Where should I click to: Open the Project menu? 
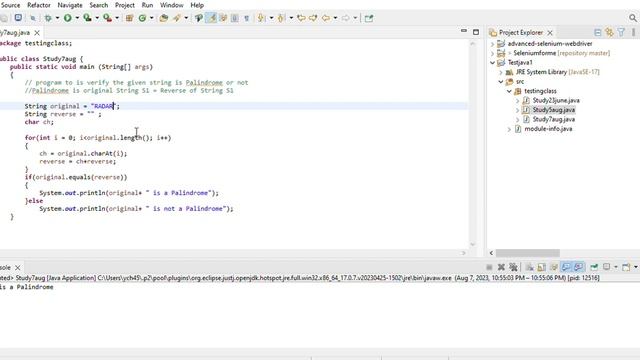[x=124, y=5]
